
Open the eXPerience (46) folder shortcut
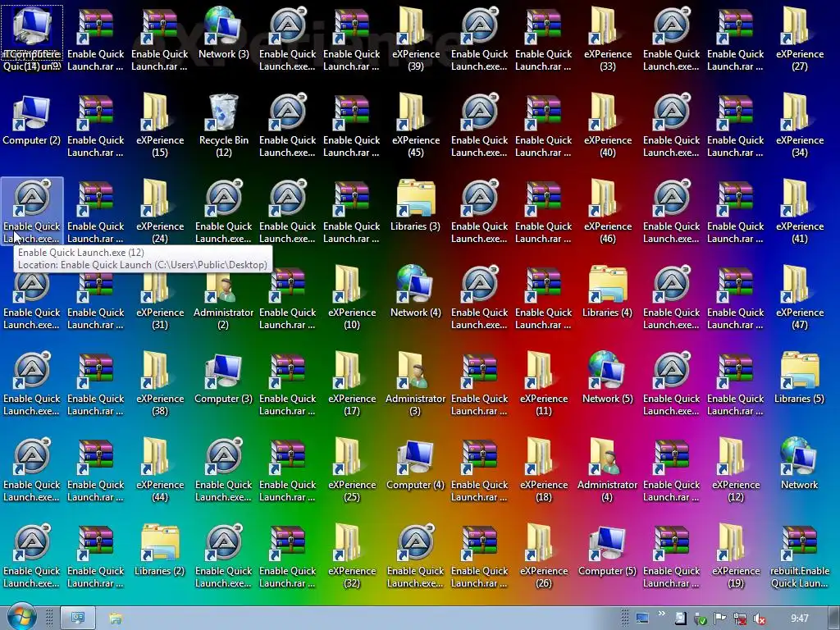pos(608,211)
